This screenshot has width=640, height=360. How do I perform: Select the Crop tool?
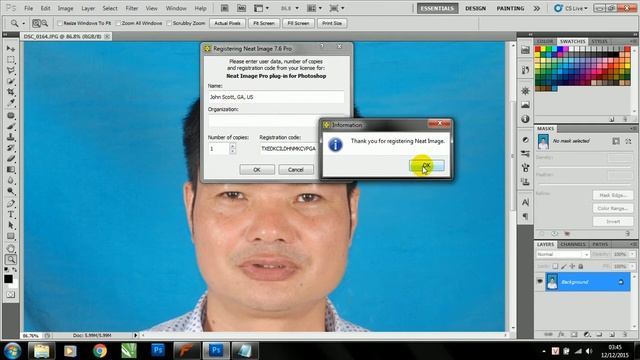pos(11,92)
